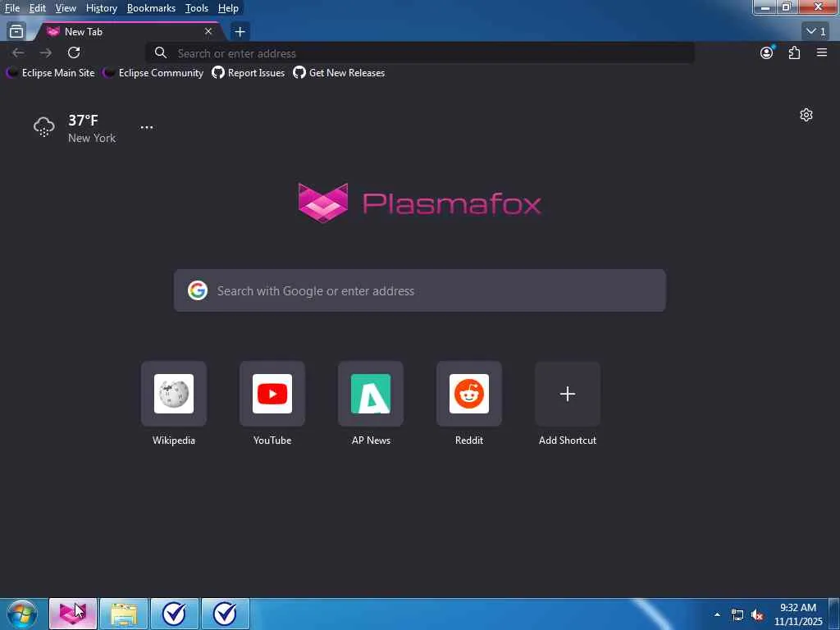Click the Add Shortcut tile

pyautogui.click(x=568, y=394)
